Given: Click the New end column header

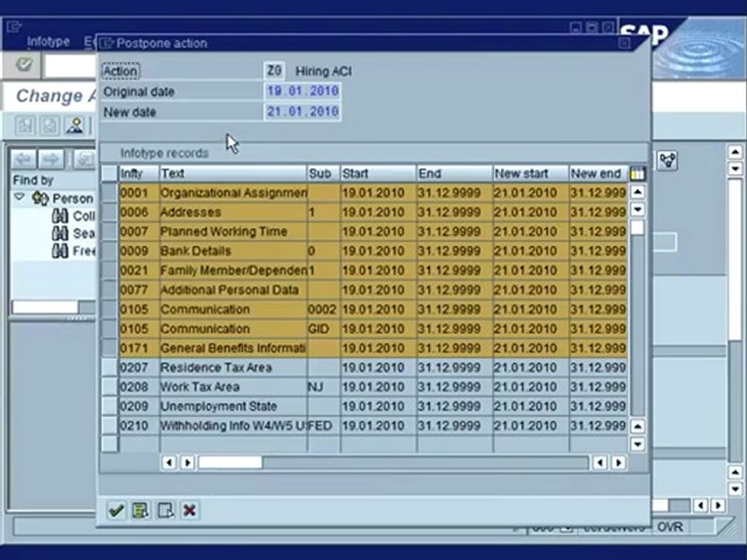Looking at the screenshot, I should click(x=598, y=173).
